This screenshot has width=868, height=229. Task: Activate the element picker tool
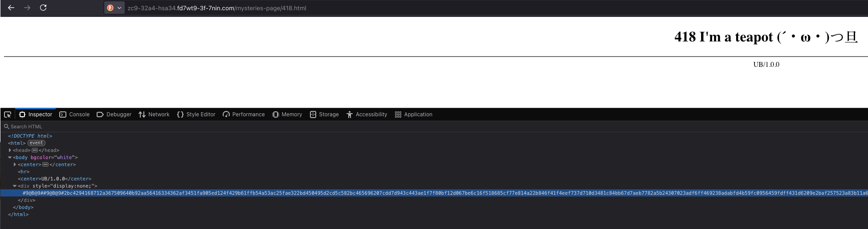click(8, 114)
